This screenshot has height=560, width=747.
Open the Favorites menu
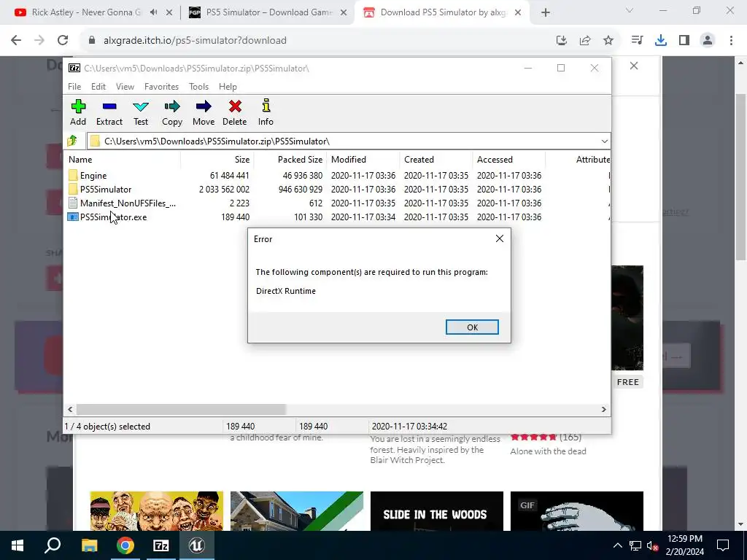pyautogui.click(x=161, y=86)
